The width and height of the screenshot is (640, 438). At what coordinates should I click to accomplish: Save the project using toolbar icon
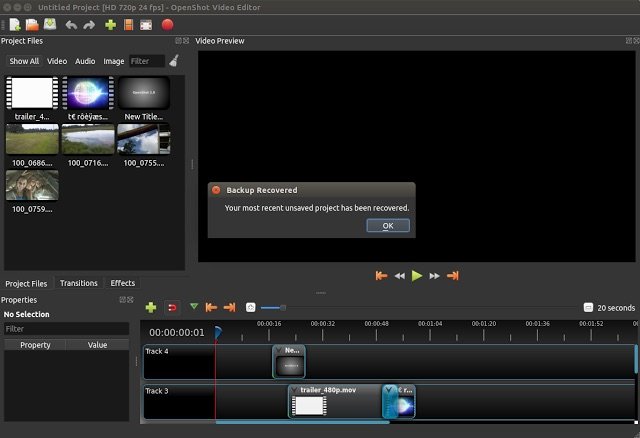tap(50, 24)
